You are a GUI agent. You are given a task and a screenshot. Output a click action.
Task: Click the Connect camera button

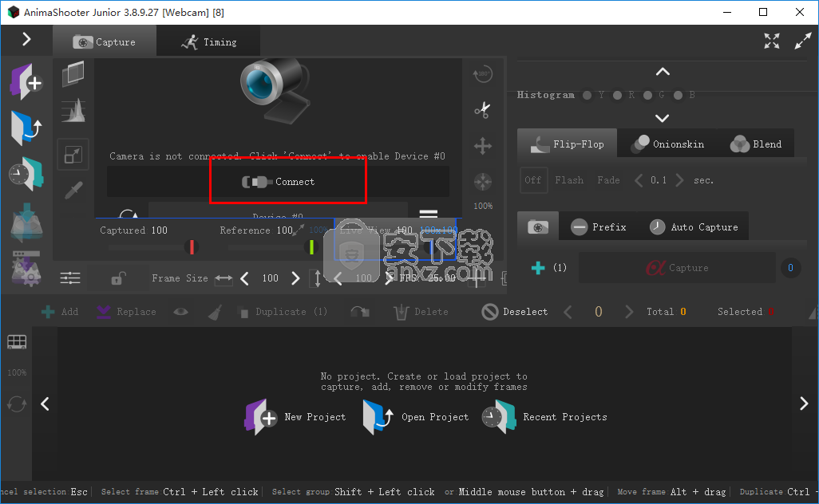(x=279, y=182)
